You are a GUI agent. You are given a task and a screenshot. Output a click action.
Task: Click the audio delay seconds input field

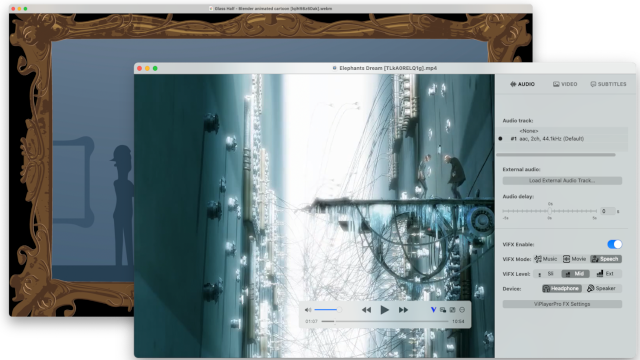[x=607, y=211]
